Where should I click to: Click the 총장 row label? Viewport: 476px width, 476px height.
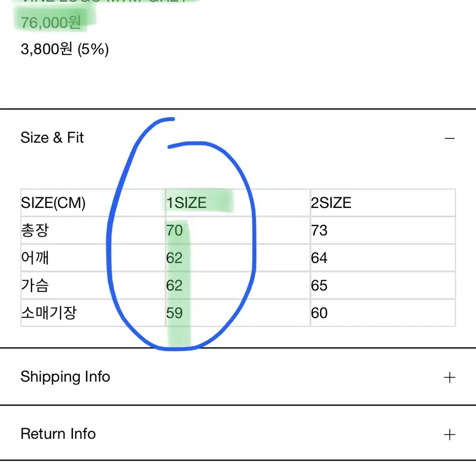pos(35,230)
